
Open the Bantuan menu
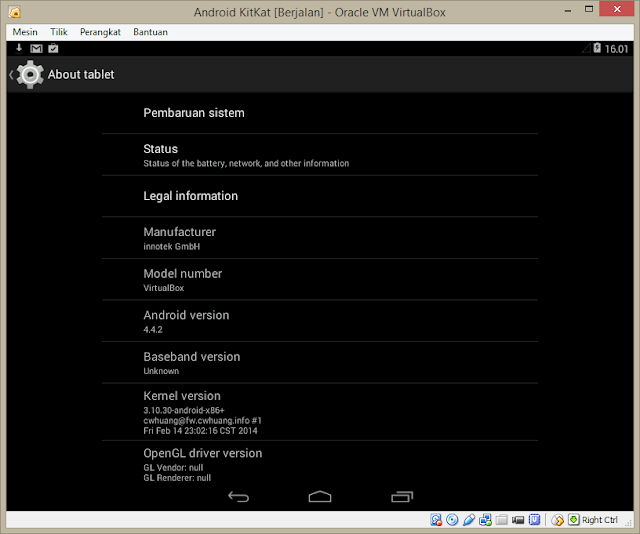(150, 32)
